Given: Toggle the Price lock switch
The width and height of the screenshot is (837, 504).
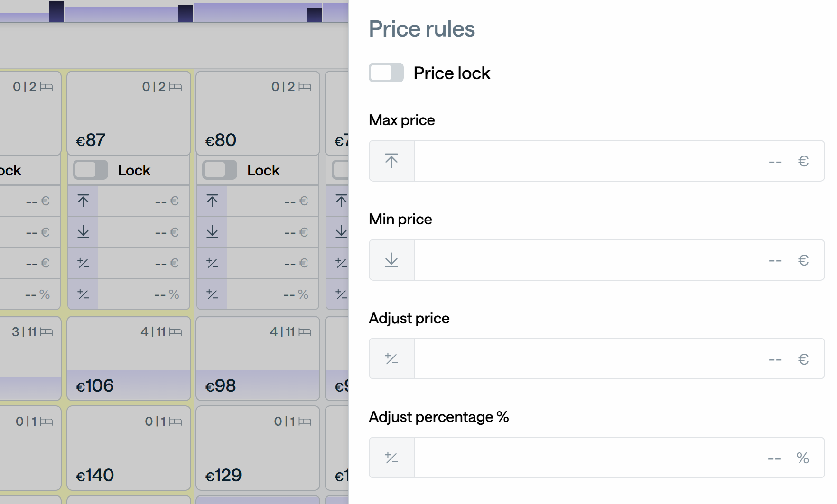Looking at the screenshot, I should [386, 73].
